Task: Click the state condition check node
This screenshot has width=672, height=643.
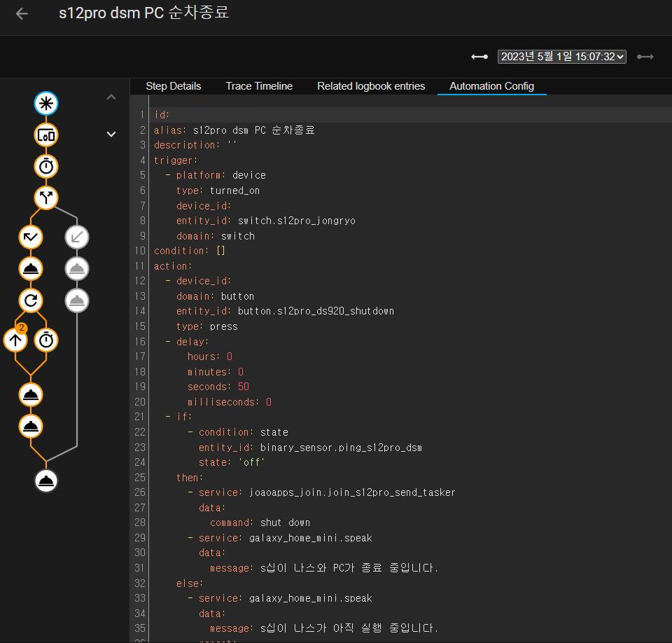Action: point(31,237)
